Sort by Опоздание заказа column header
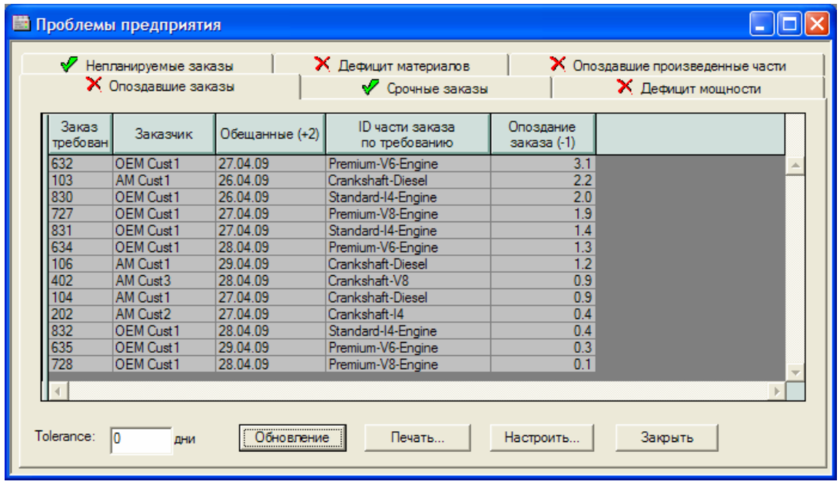840x485 pixels. click(542, 134)
